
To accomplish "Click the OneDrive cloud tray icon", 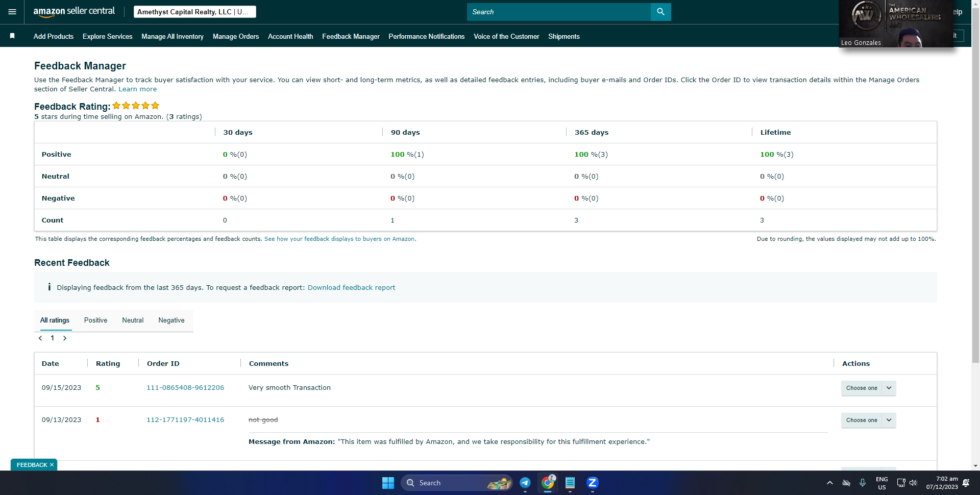I will pos(846,483).
